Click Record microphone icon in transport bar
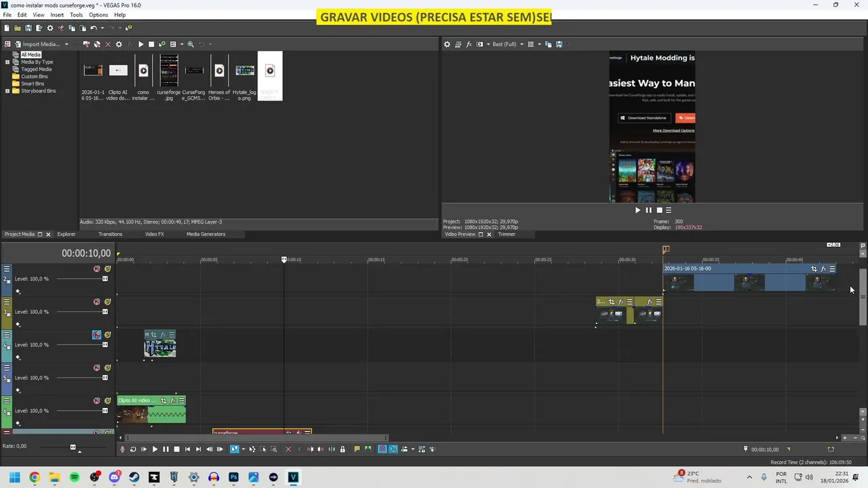This screenshot has height=488, width=868. (123, 449)
